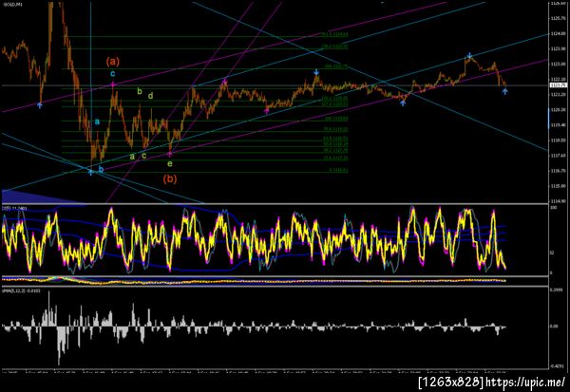Select the green a label near the bottom
This screenshot has width=570, height=392.
(x=132, y=157)
